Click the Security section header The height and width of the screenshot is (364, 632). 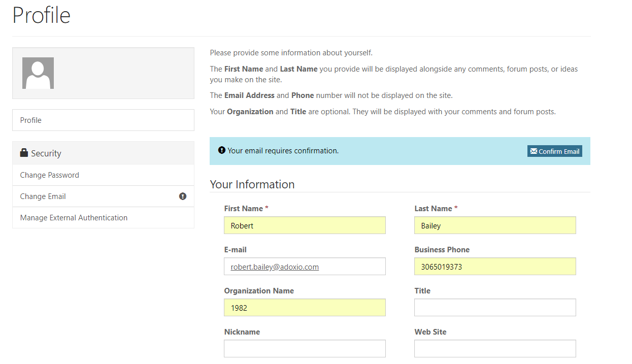coord(46,153)
